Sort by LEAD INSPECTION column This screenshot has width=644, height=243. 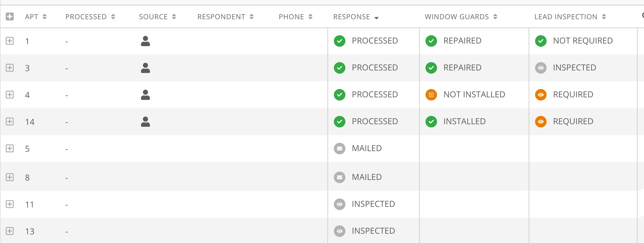570,17
